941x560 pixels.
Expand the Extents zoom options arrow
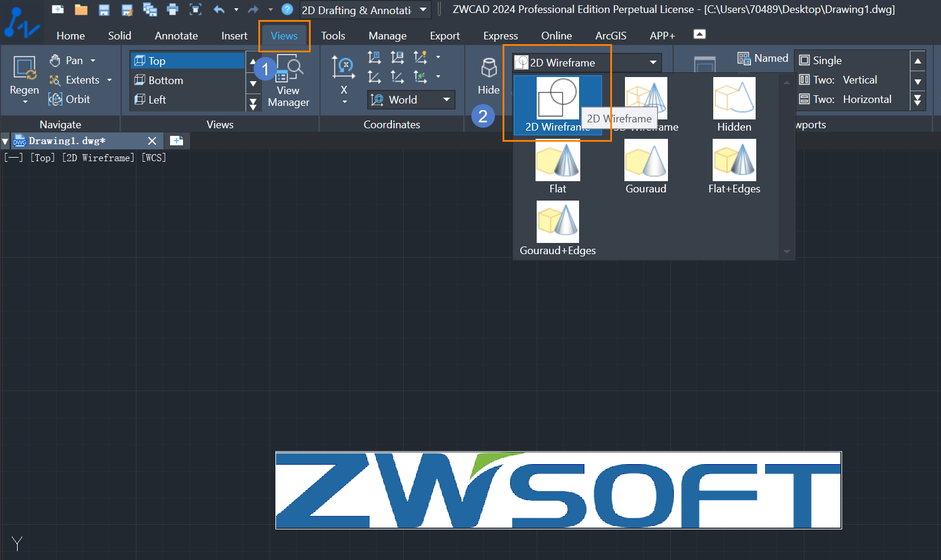click(109, 80)
